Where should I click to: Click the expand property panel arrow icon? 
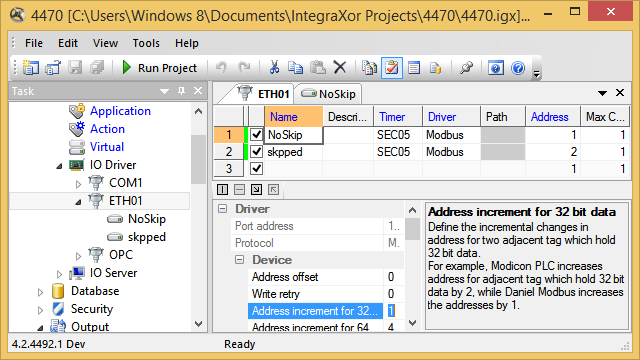click(256, 189)
